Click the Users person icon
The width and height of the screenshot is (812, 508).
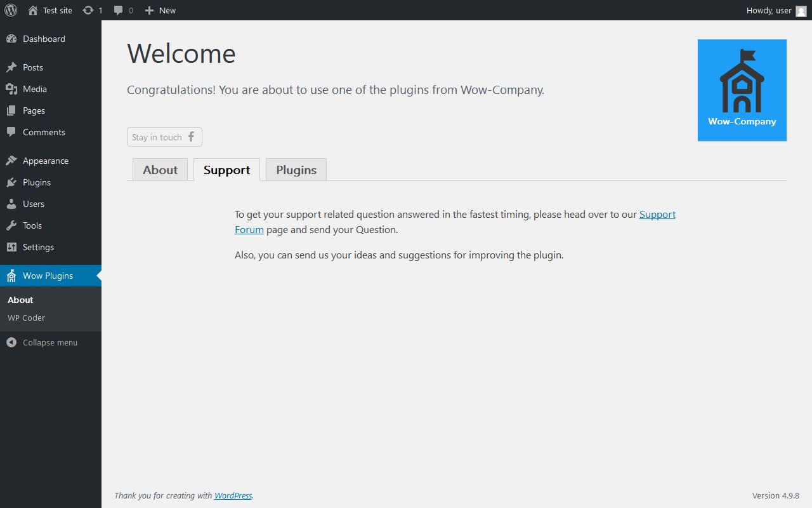coord(11,204)
